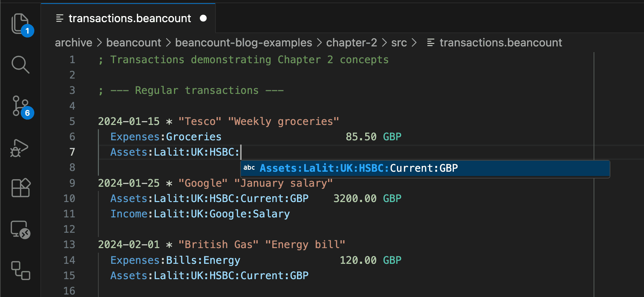Open the beancount-blog-examples breadcrumb dropdown

click(x=243, y=42)
